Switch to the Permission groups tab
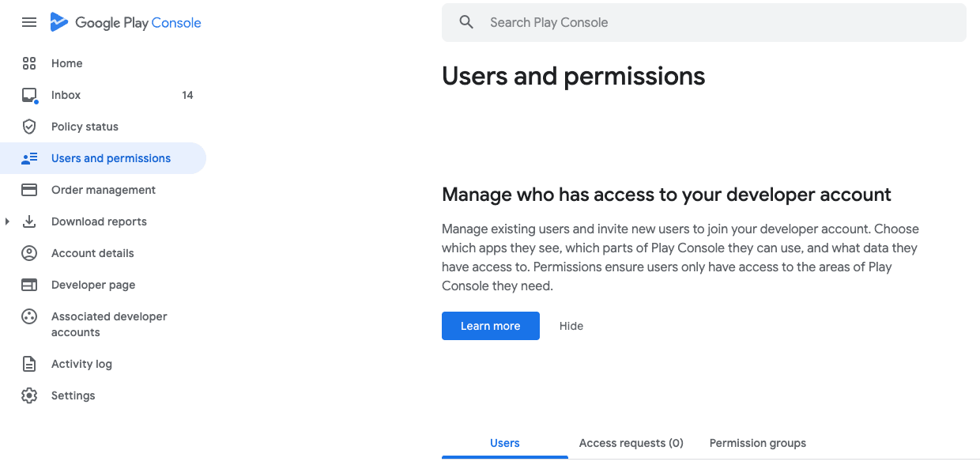Screen dimensions: 980x473 point(758,443)
